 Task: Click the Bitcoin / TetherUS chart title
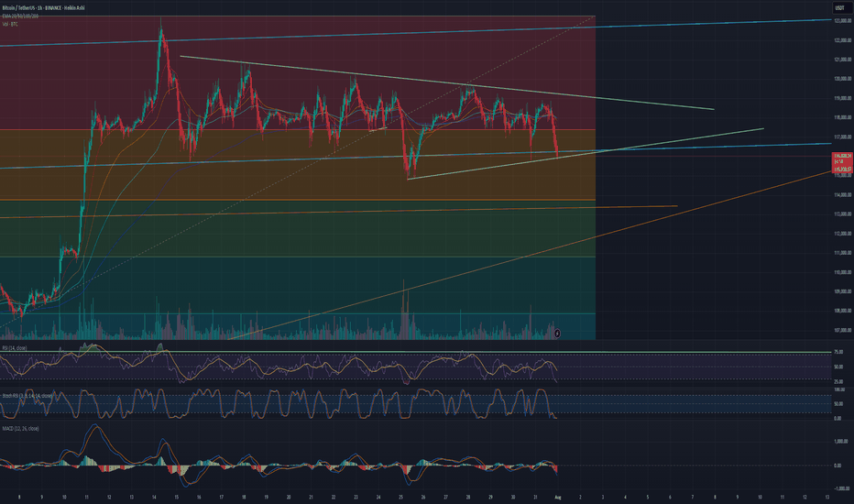(42, 8)
